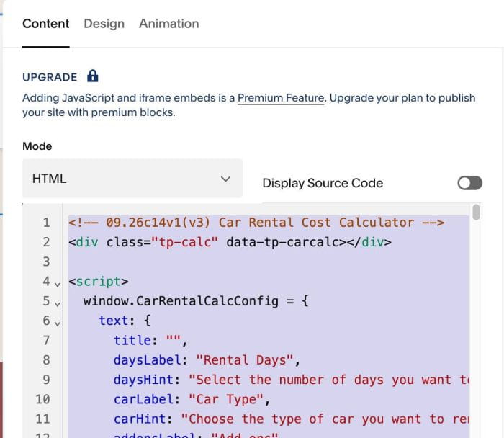Open the Design tab

click(x=104, y=24)
